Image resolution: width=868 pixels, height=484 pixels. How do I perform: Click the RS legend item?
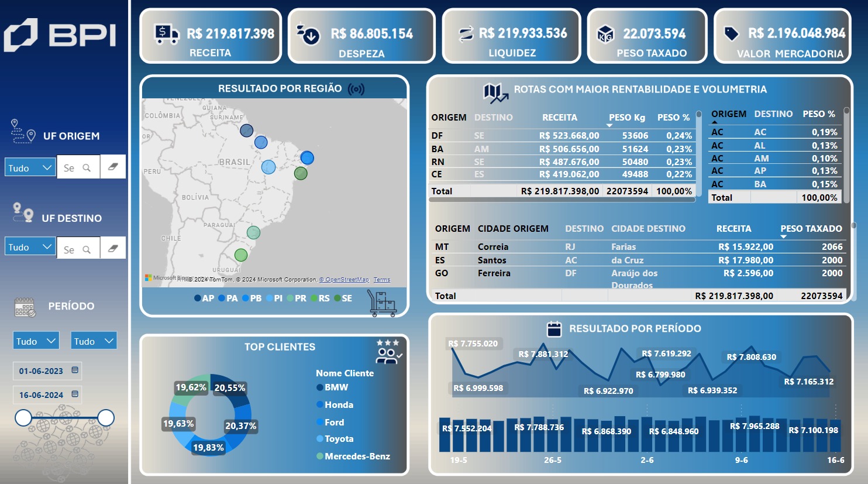[320, 298]
